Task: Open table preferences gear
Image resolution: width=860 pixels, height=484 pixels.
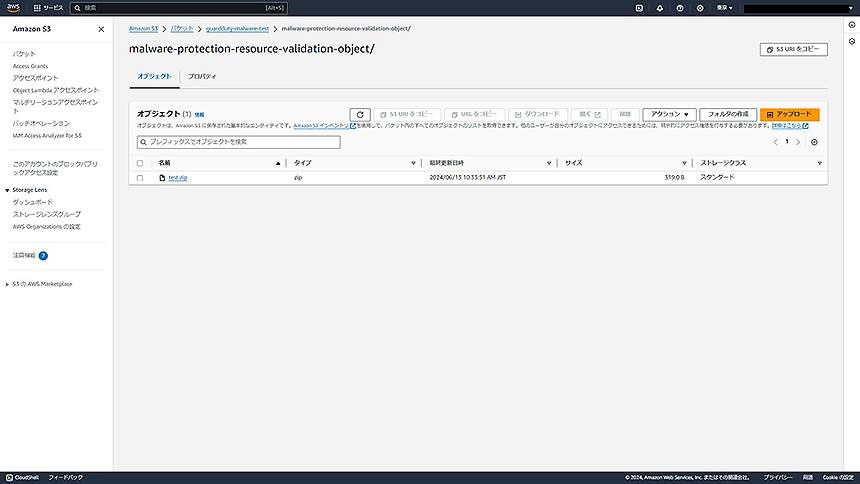Action: point(814,142)
